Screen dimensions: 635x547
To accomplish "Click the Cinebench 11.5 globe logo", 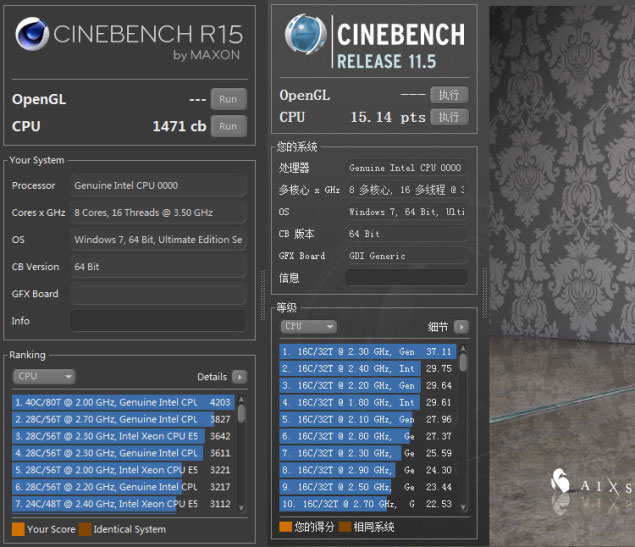I will pyautogui.click(x=306, y=35).
